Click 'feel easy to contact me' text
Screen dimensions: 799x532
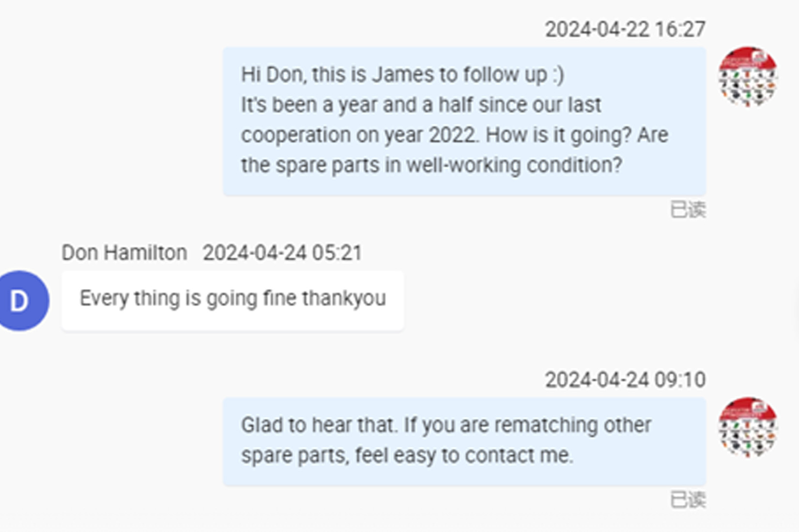coord(463,456)
